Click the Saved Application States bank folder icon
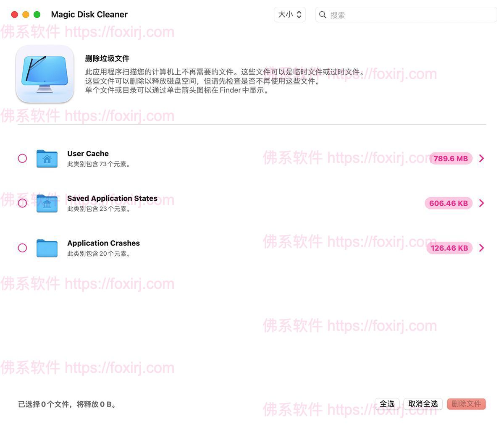The width and height of the screenshot is (504, 432). coord(47,203)
